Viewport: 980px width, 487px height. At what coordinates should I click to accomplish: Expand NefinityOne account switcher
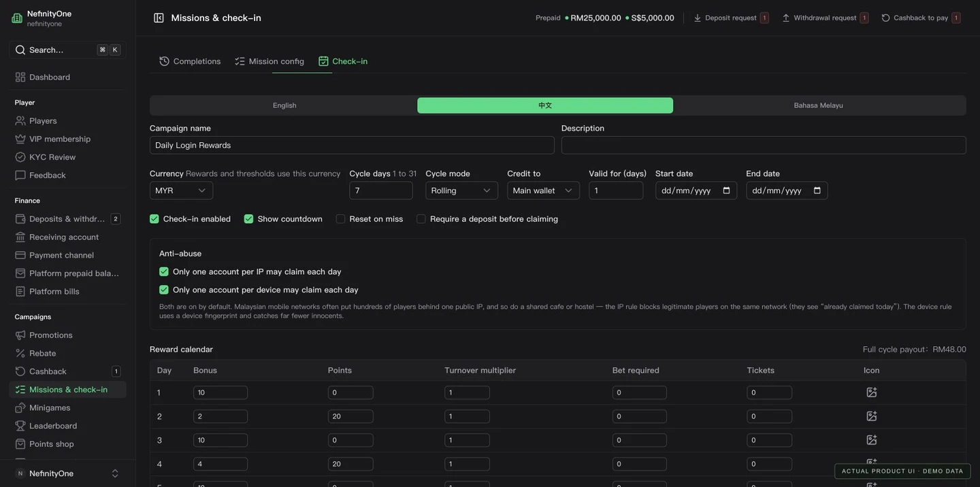click(68, 473)
